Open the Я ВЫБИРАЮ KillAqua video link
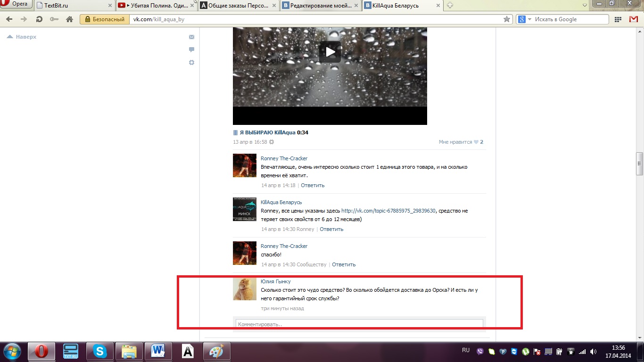Screen dimensions: 644x362 268,132
